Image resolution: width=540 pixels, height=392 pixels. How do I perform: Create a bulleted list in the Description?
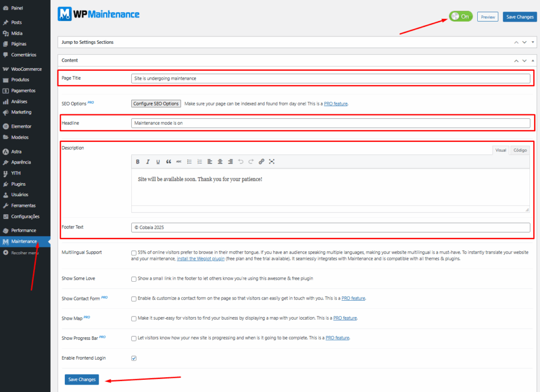[189, 161]
